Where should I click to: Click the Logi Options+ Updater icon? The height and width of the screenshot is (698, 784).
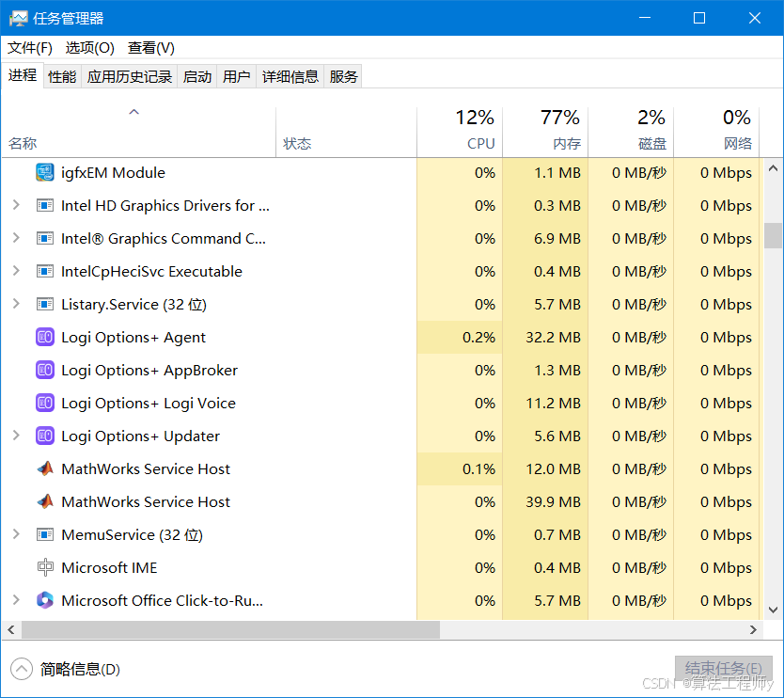tap(45, 436)
